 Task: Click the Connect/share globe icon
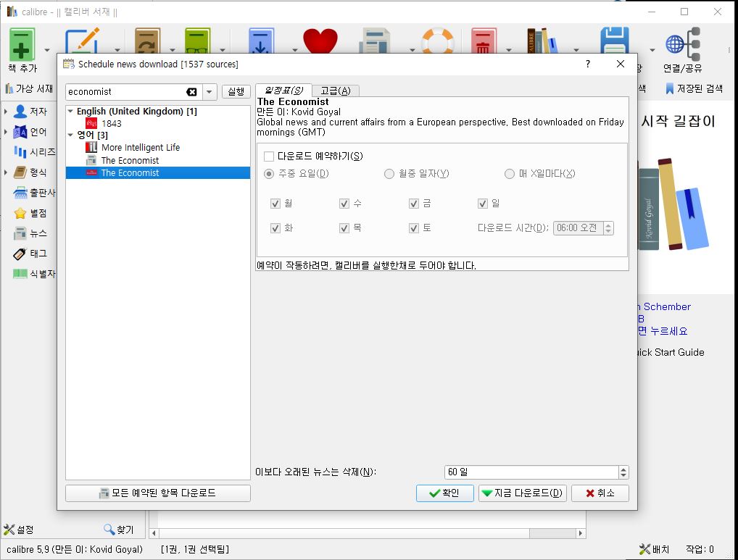(x=682, y=45)
